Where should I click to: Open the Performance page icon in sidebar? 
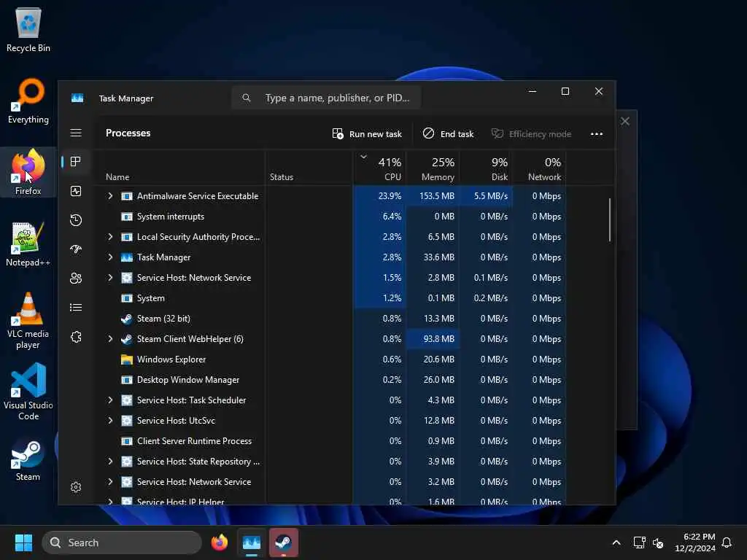pyautogui.click(x=76, y=191)
